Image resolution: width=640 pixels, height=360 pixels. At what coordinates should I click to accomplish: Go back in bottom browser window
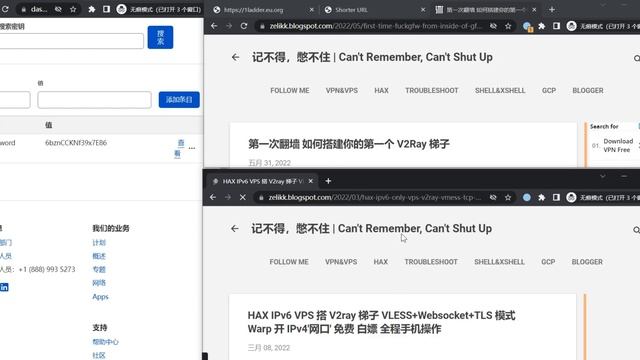tap(213, 197)
